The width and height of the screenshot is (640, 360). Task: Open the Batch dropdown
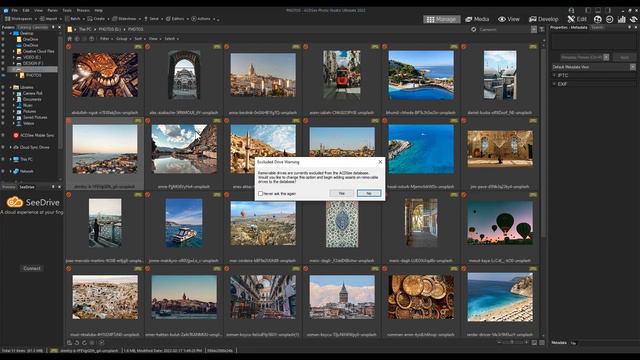pyautogui.click(x=76, y=19)
